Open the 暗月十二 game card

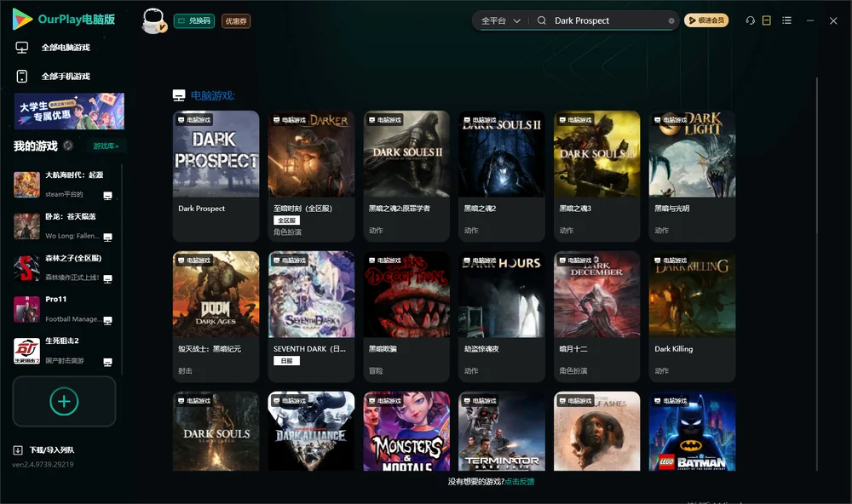click(x=596, y=317)
